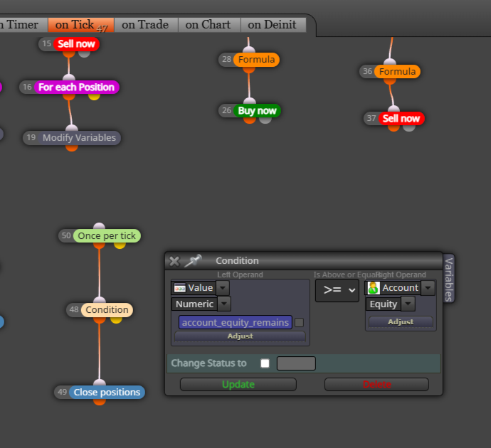Image resolution: width=491 pixels, height=448 pixels.
Task: Click the orange output connector of Condition 48
Action: tap(100, 320)
